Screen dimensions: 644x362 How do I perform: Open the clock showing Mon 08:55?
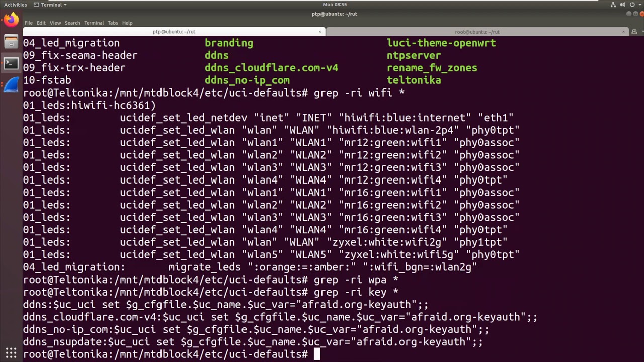pyautogui.click(x=335, y=5)
